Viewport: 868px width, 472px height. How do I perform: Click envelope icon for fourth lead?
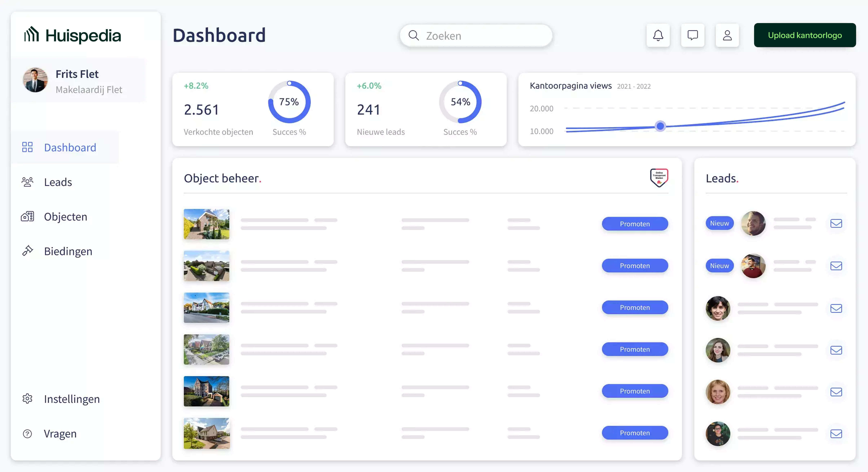click(836, 350)
